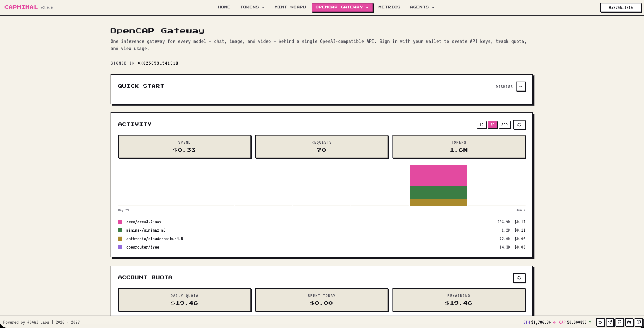Refresh the Activity panel

(519, 125)
